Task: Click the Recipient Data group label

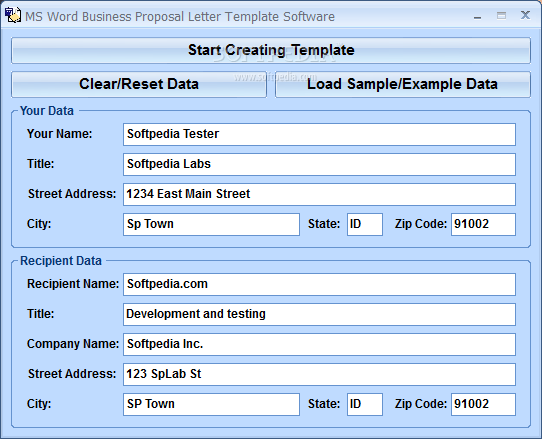Action: [61, 261]
